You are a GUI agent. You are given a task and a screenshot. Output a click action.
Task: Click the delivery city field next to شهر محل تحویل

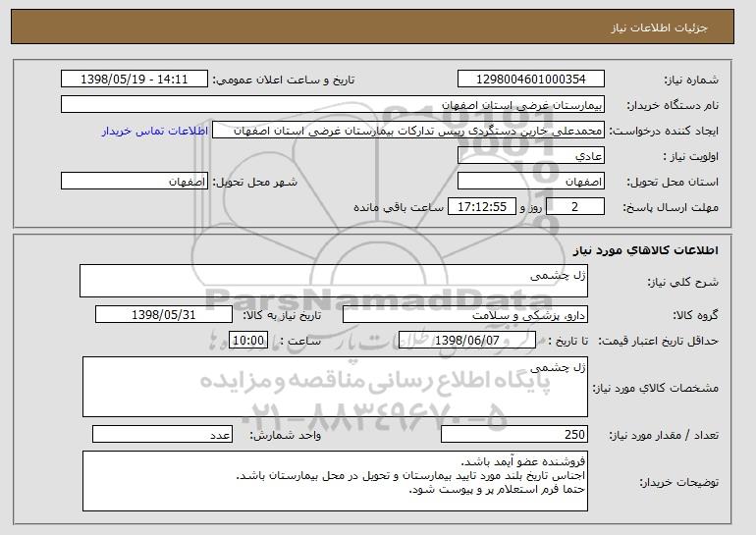(135, 182)
